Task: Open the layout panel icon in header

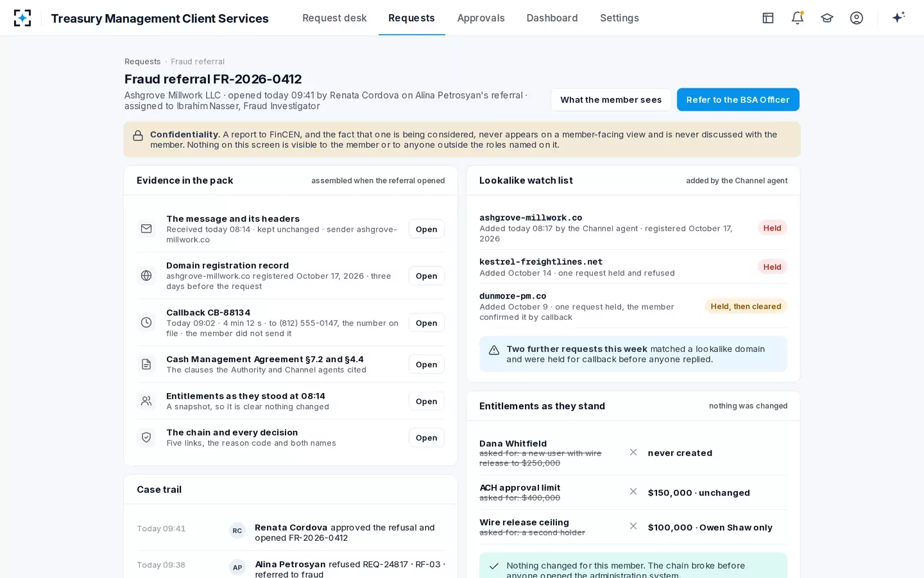Action: click(x=768, y=18)
